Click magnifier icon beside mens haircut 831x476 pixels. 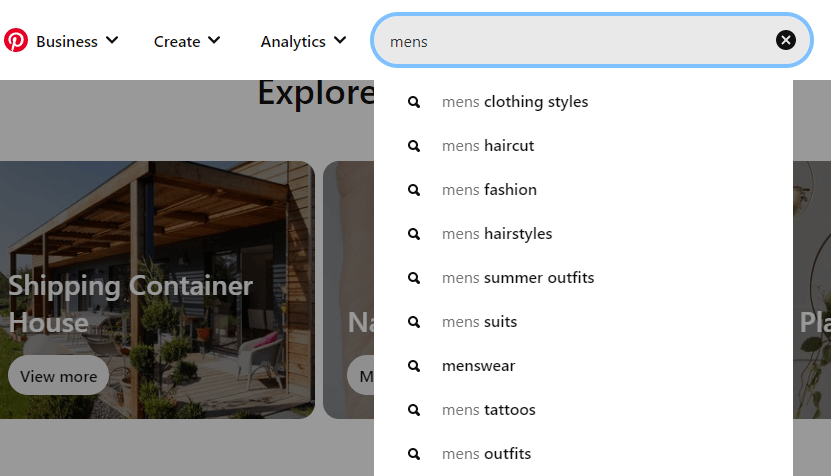[x=414, y=146]
